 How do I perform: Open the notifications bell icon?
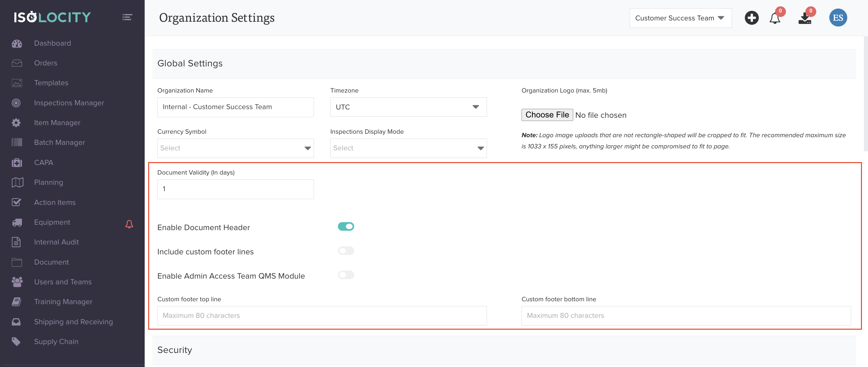pyautogui.click(x=775, y=18)
